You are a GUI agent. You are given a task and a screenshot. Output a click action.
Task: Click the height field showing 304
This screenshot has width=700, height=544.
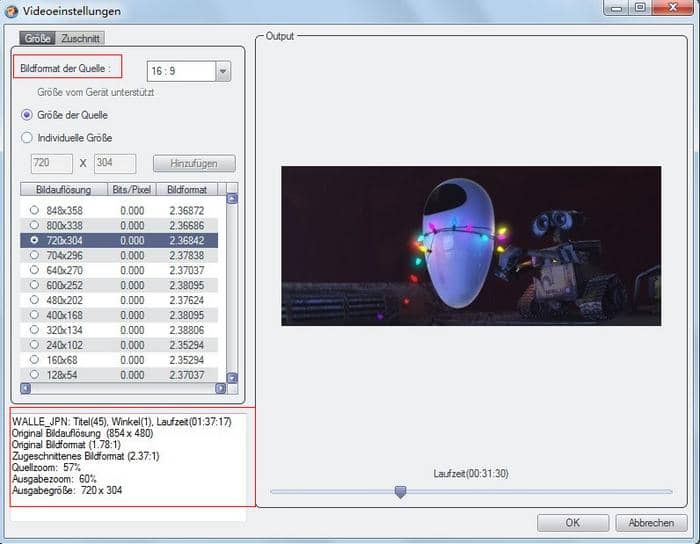click(x=115, y=163)
